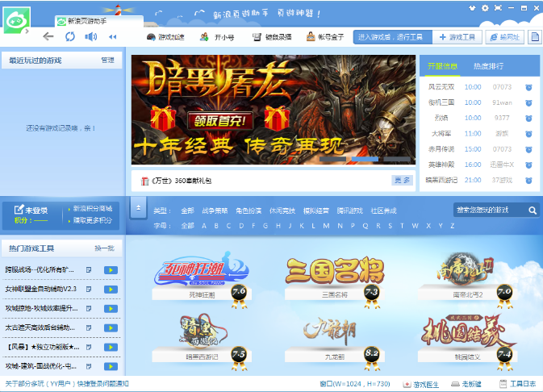The width and height of the screenshot is (543, 392).
Task: Click 换一批 to refresh tools list
Action: [104, 248]
